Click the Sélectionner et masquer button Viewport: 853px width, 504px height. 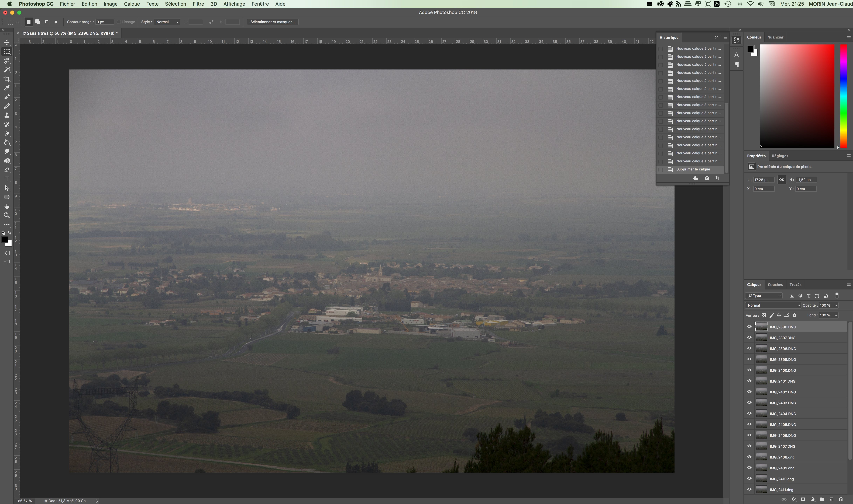point(272,22)
